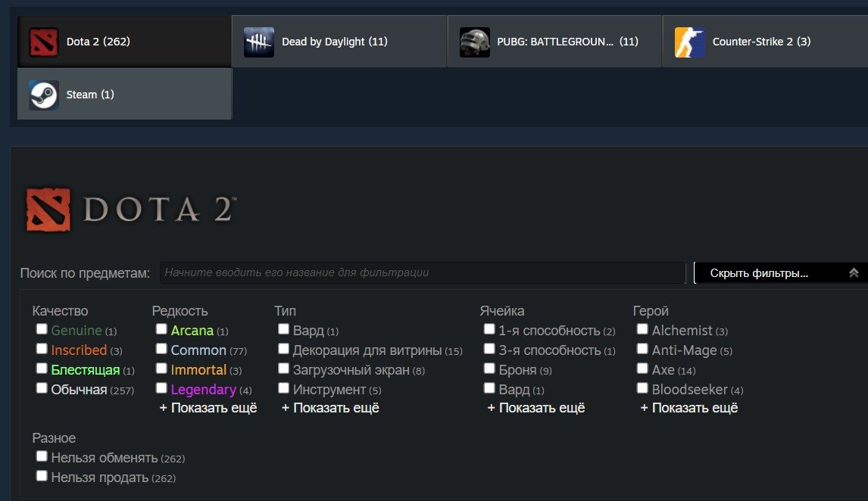Check the Arcana rarity checkbox

tap(161, 329)
